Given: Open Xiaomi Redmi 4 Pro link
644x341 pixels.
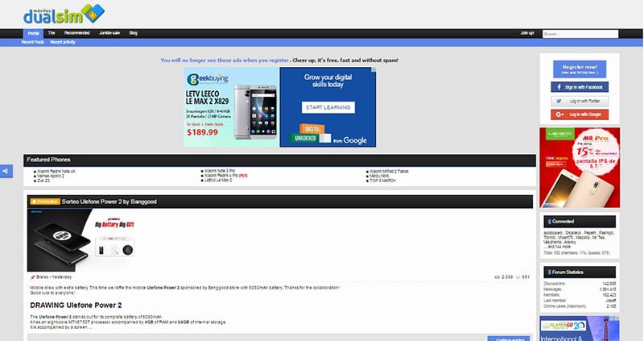Looking at the screenshot, I should [221, 176].
